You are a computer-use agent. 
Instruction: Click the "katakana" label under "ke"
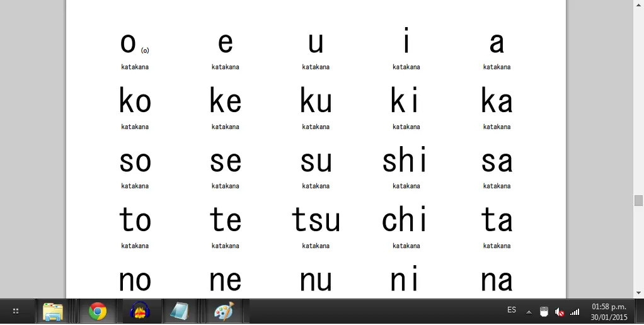click(x=225, y=127)
